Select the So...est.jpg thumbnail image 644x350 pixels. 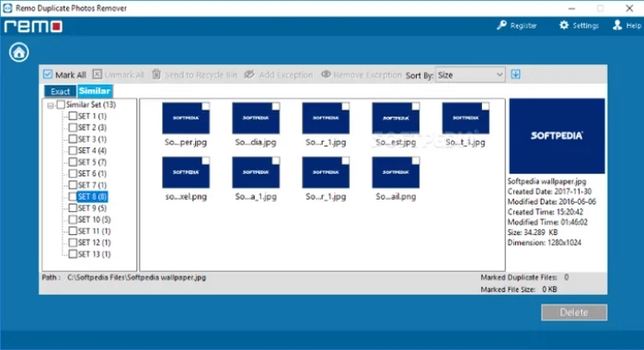pos(396,118)
